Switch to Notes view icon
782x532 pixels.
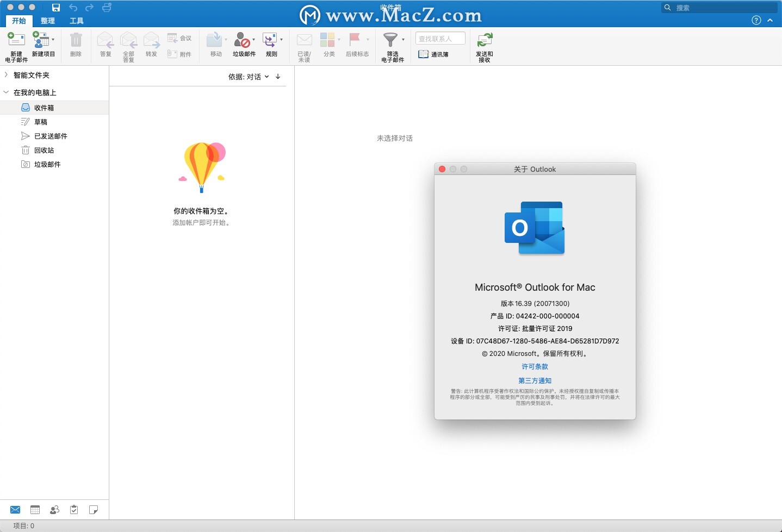94,510
